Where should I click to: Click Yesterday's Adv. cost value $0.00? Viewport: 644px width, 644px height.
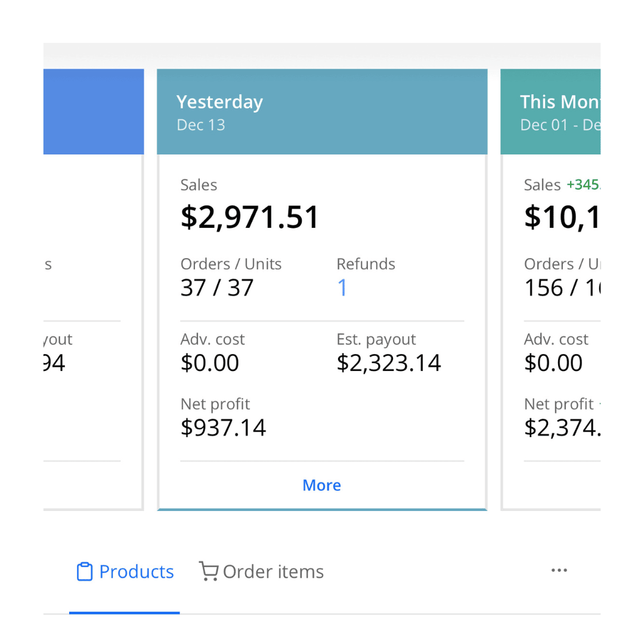210,363
